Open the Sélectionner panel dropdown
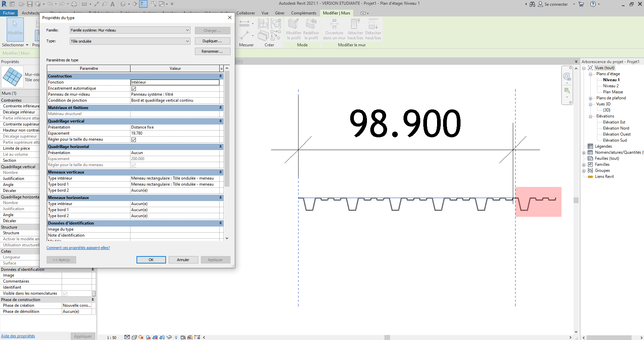 pyautogui.click(x=15, y=45)
